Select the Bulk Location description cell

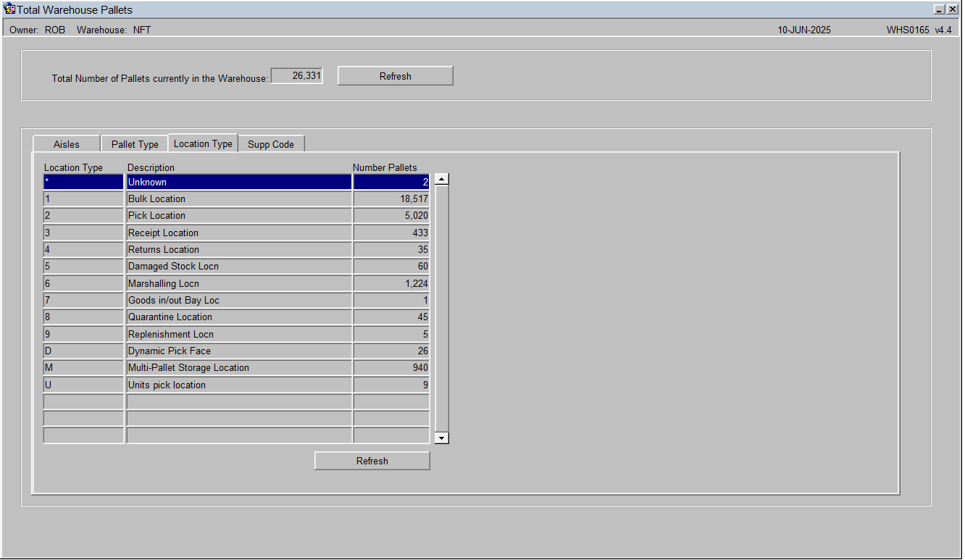pos(239,198)
